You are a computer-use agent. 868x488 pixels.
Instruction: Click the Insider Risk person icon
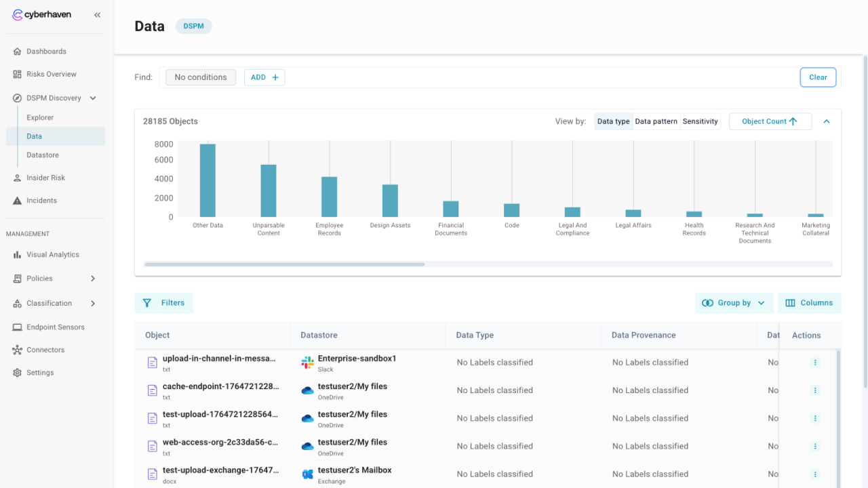click(x=18, y=178)
